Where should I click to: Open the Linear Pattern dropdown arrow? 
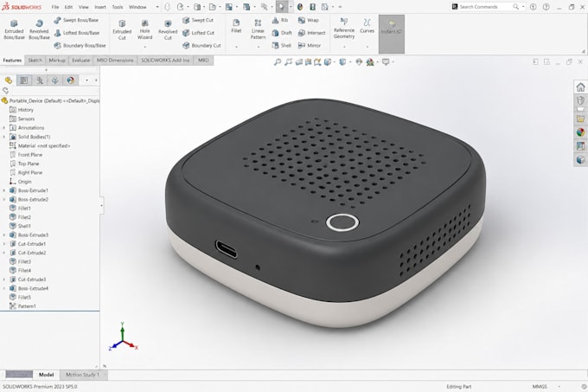tap(258, 47)
